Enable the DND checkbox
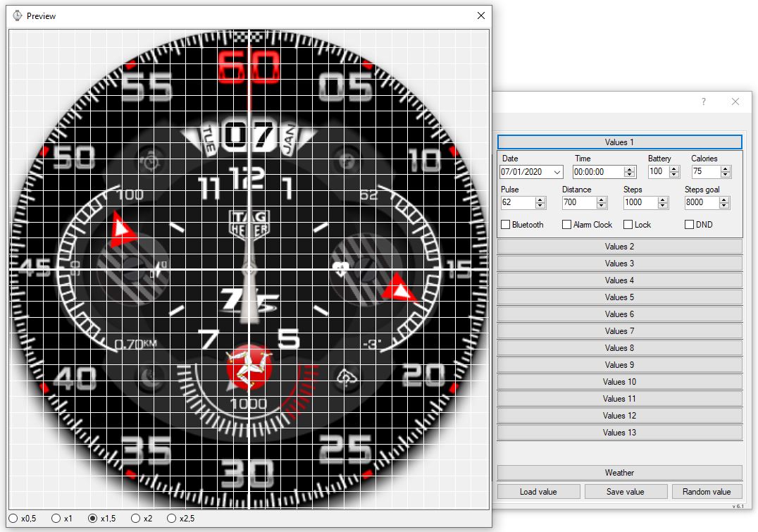 click(x=690, y=224)
